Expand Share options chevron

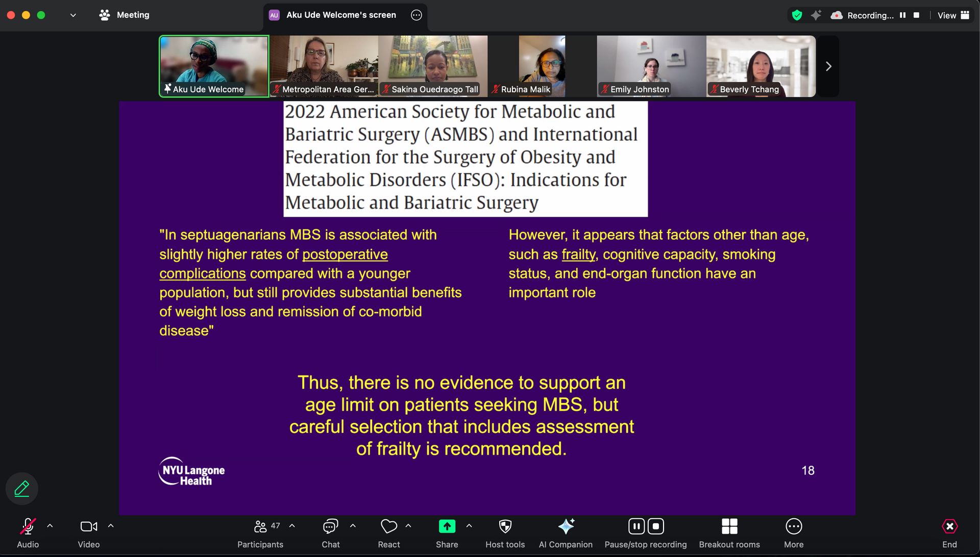(469, 525)
